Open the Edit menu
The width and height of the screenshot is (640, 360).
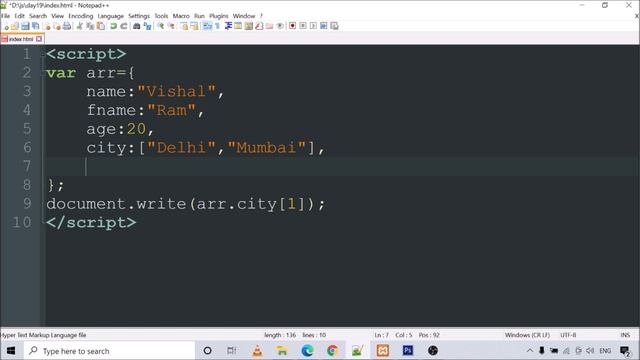[20, 16]
